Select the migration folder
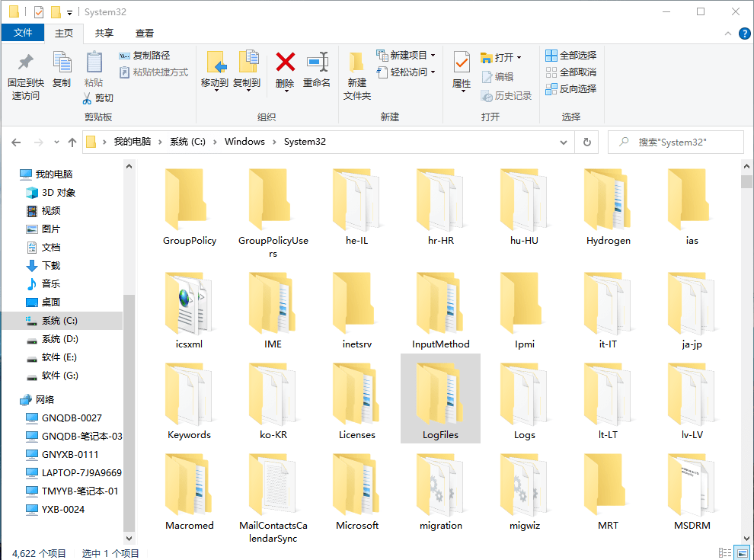The height and width of the screenshot is (560, 754). click(440, 491)
